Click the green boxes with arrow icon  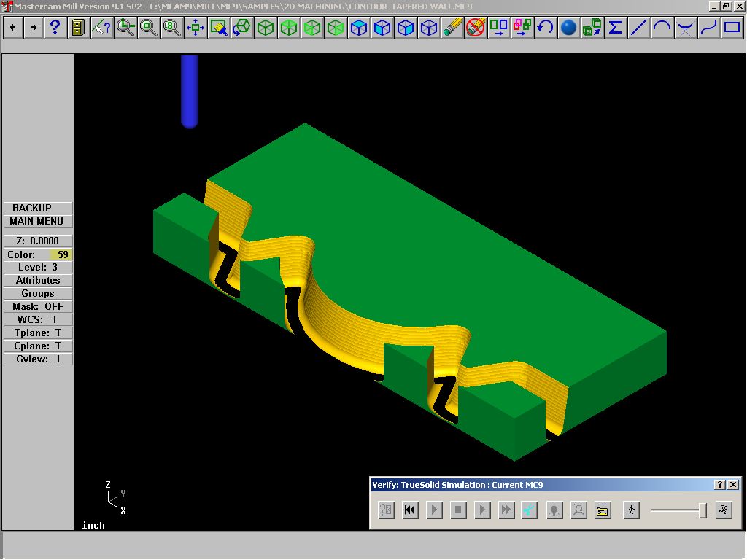(x=592, y=28)
